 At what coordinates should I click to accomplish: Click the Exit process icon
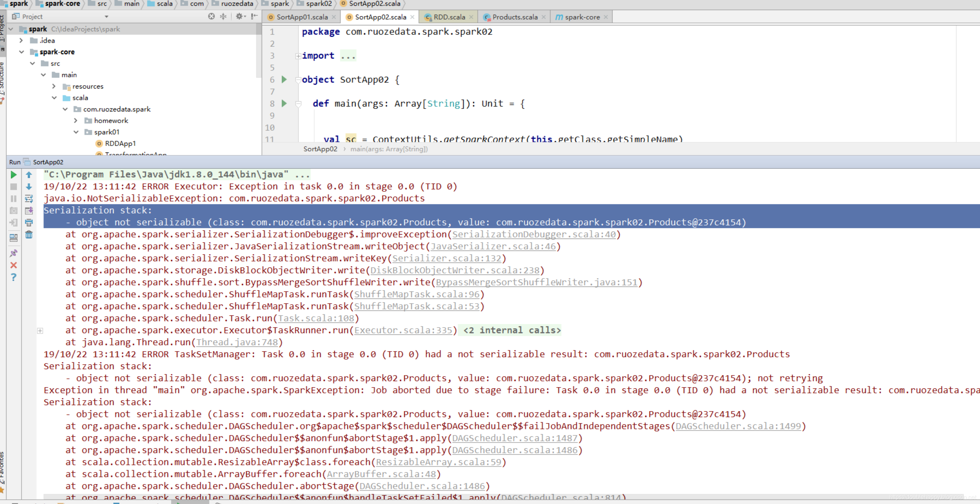pos(13,222)
